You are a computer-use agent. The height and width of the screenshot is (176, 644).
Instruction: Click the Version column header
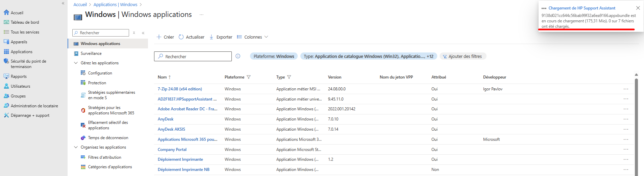[x=335, y=77]
